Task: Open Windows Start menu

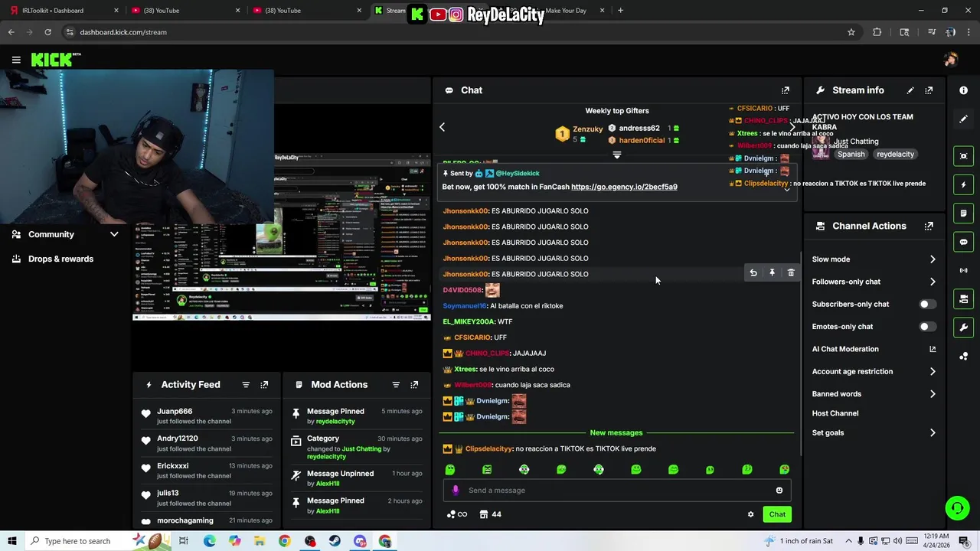Action: [12, 541]
